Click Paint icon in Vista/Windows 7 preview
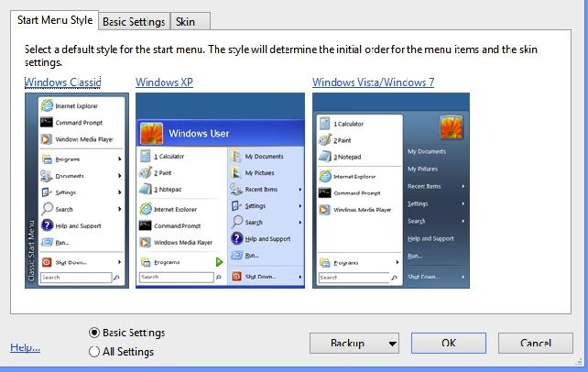This screenshot has height=372, width=588. click(325, 140)
